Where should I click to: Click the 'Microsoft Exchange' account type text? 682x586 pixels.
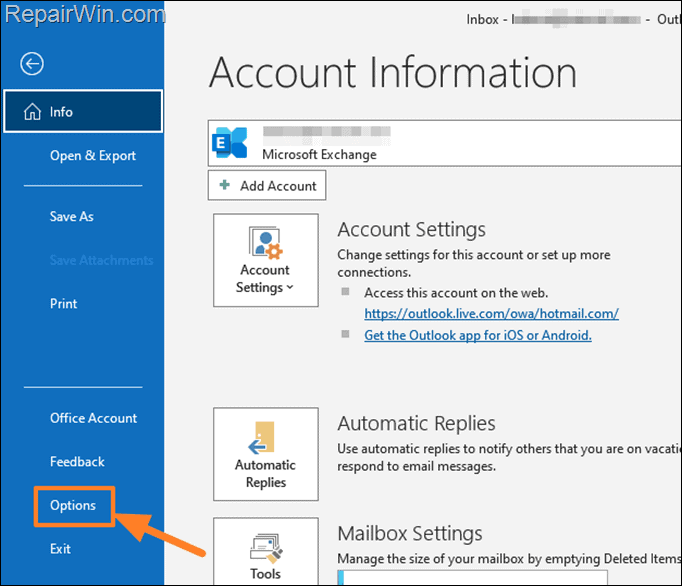pyautogui.click(x=319, y=154)
